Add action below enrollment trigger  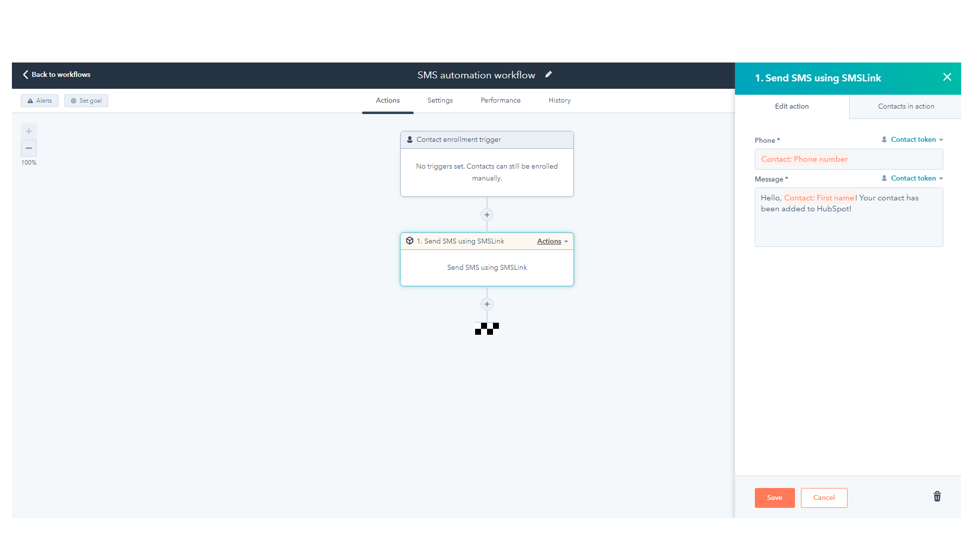(x=487, y=215)
